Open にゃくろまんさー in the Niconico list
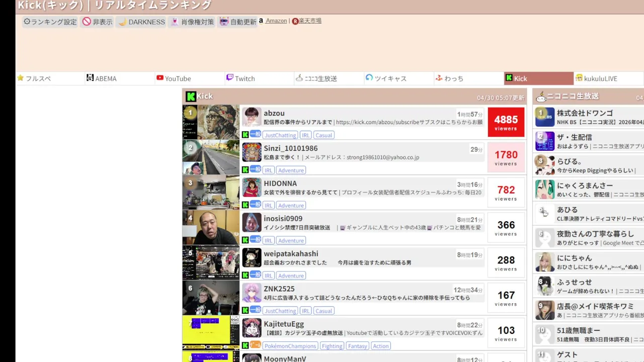This screenshot has height=362, width=644. (x=585, y=186)
